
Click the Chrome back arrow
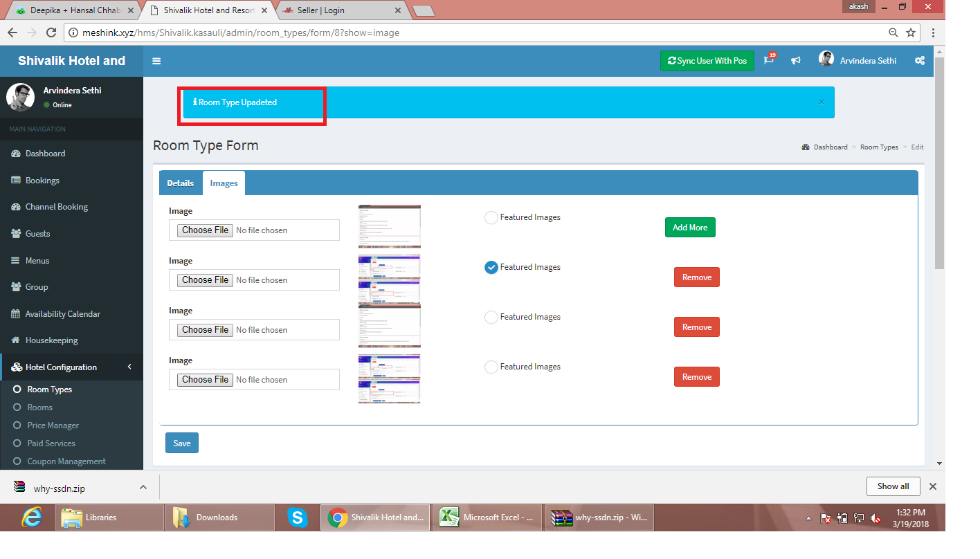click(x=12, y=33)
